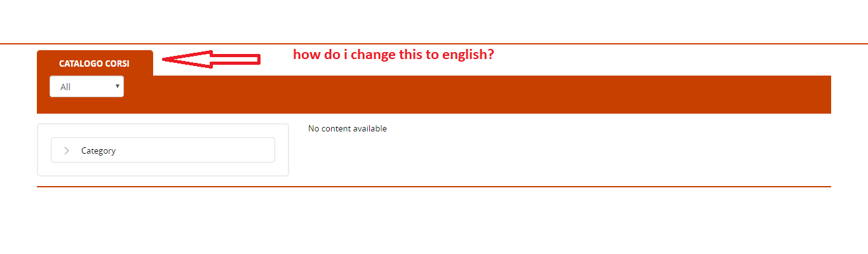The height and width of the screenshot is (254, 868).
Task: Click the Category chevron arrow icon
Action: 67,150
